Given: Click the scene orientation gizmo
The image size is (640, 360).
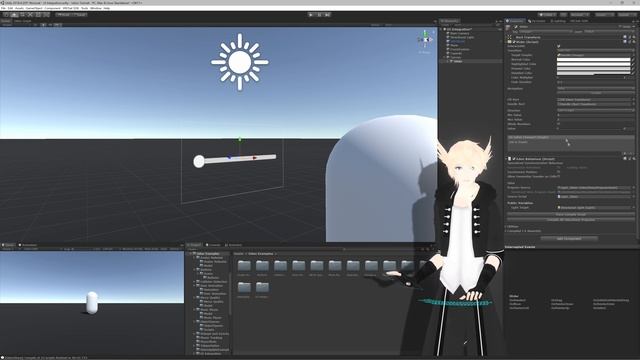Looking at the screenshot, I should tap(425, 40).
